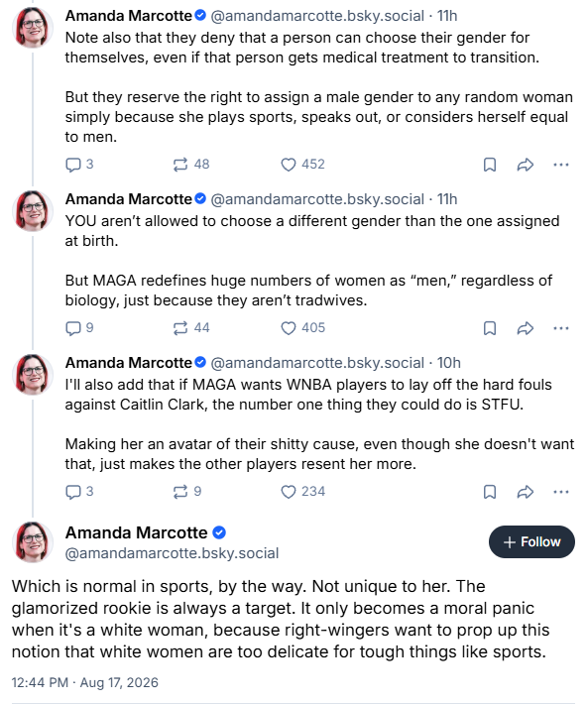This screenshot has height=705, width=588.
Task: Repost the Caitlin Clark post
Action: click(x=187, y=492)
